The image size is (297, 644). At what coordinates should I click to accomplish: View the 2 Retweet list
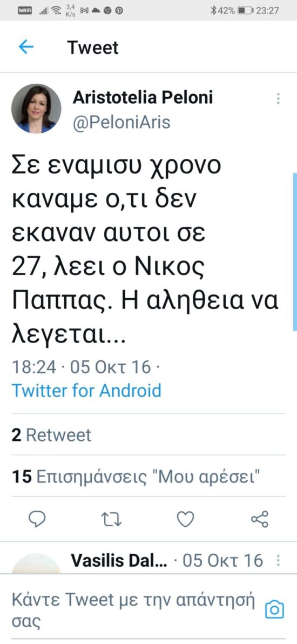coord(51,435)
